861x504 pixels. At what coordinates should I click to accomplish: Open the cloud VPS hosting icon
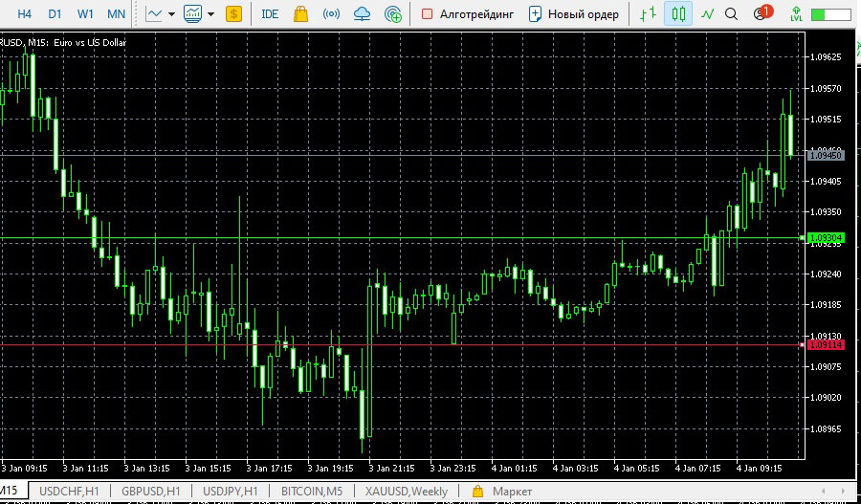(362, 14)
